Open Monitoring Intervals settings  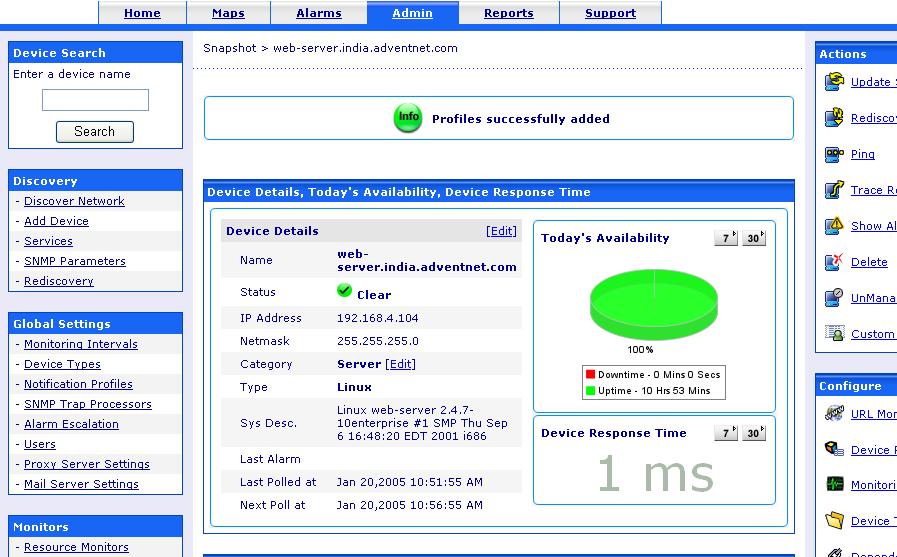coord(81,344)
